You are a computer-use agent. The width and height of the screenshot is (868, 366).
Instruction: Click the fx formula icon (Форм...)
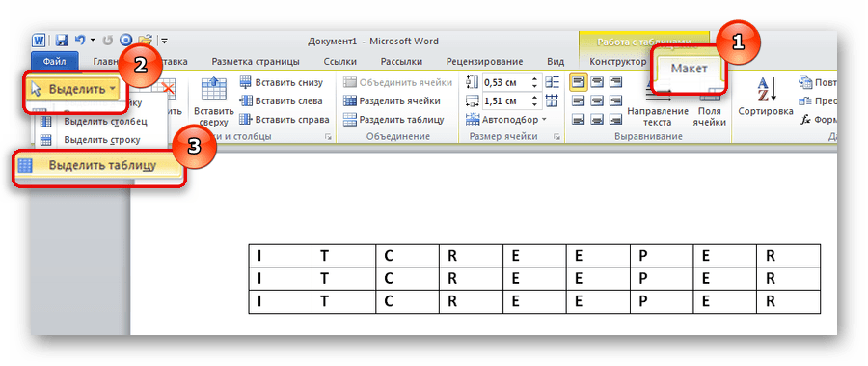[x=805, y=119]
